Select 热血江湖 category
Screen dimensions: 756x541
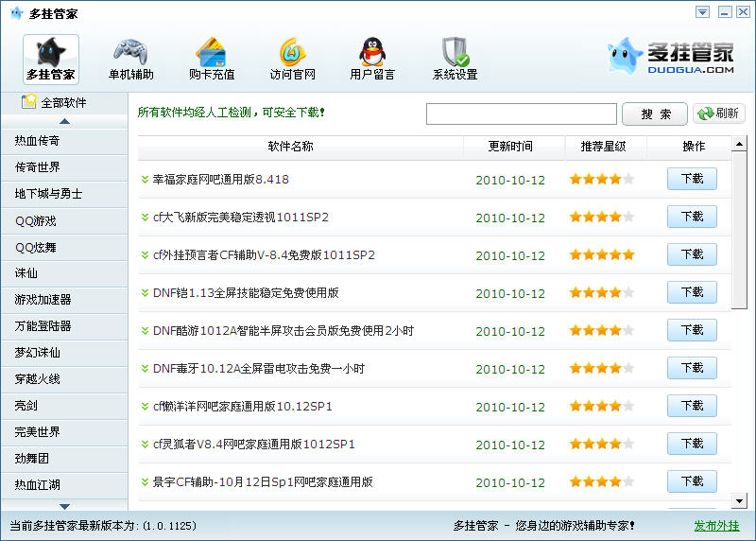click(64, 484)
